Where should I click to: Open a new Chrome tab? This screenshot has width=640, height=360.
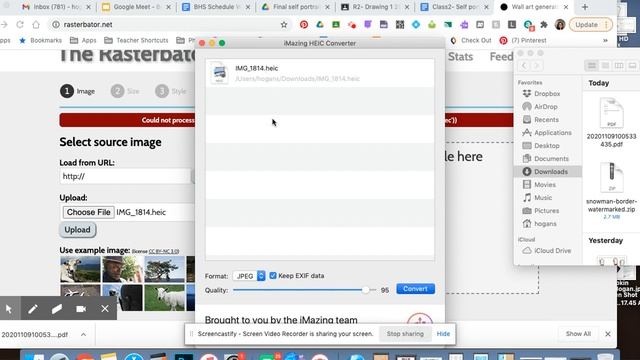coord(584,7)
